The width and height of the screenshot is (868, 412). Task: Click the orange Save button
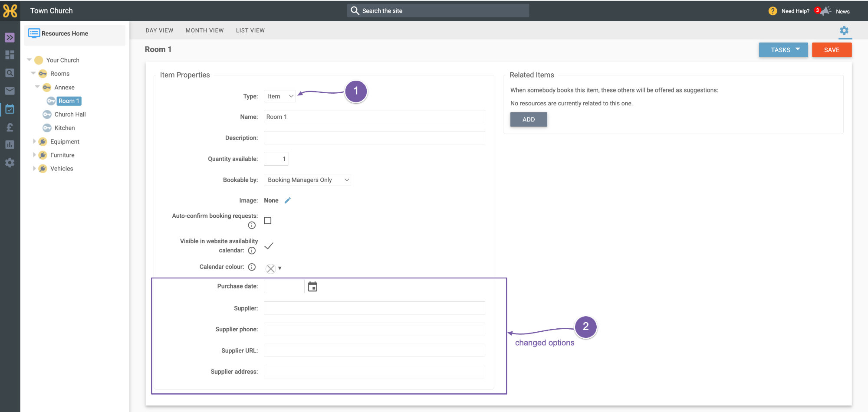click(x=832, y=50)
